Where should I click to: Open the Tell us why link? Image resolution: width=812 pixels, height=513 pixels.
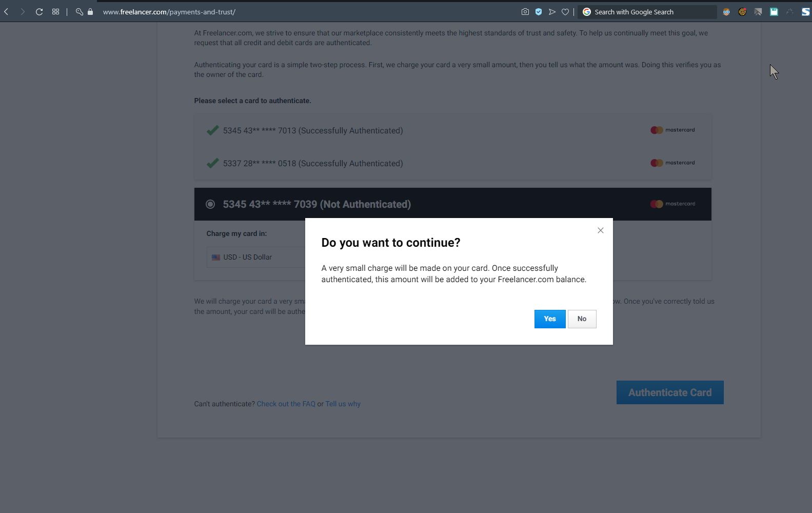343,404
